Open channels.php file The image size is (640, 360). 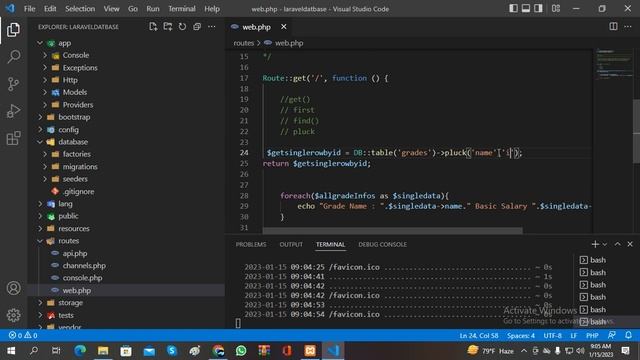pos(84,265)
